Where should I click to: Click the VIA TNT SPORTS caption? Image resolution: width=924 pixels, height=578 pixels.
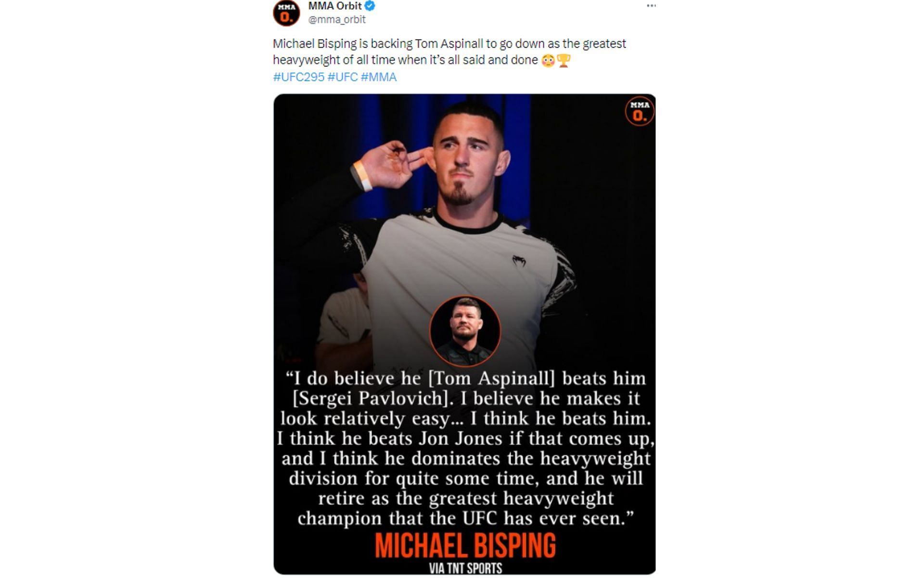(x=465, y=568)
